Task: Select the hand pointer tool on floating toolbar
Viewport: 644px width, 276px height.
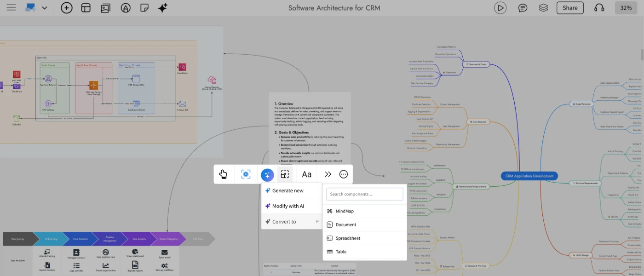Action: tap(224, 174)
